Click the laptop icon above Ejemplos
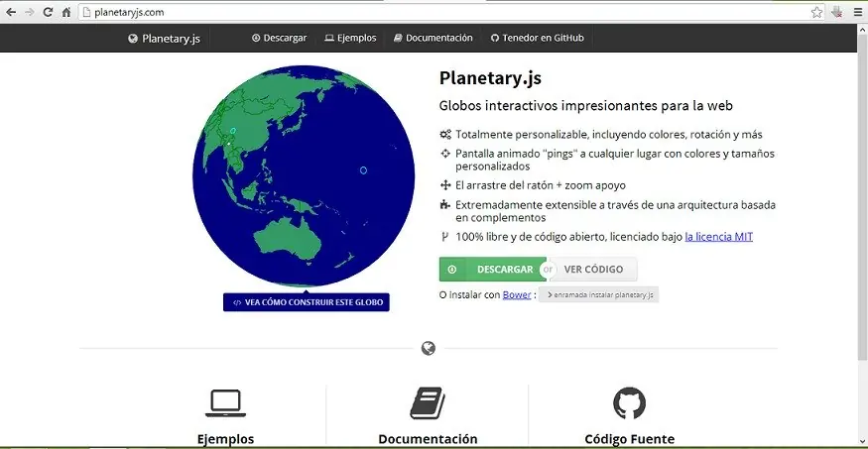The height and width of the screenshot is (449, 868). click(x=225, y=403)
